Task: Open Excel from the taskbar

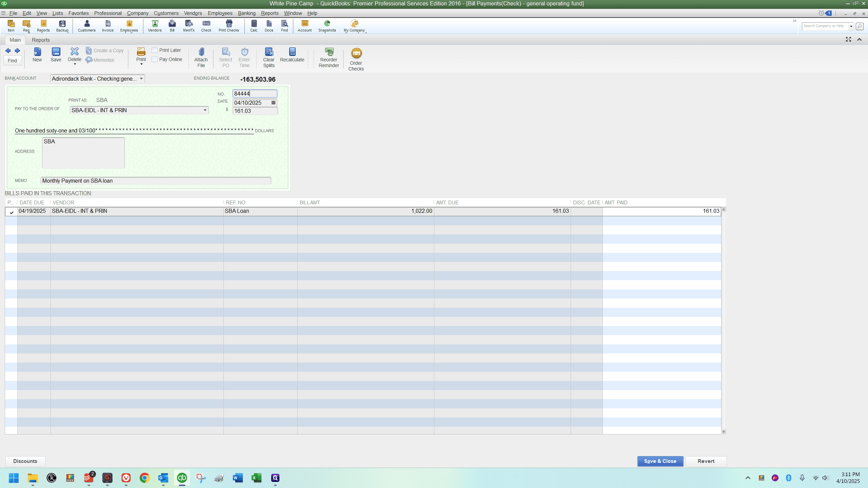Action: click(257, 478)
